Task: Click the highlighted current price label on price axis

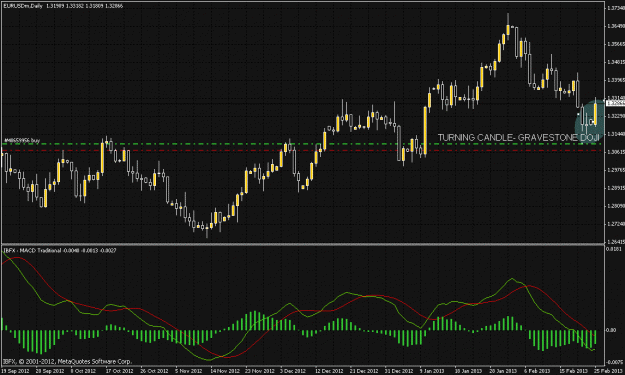Action: [615, 103]
